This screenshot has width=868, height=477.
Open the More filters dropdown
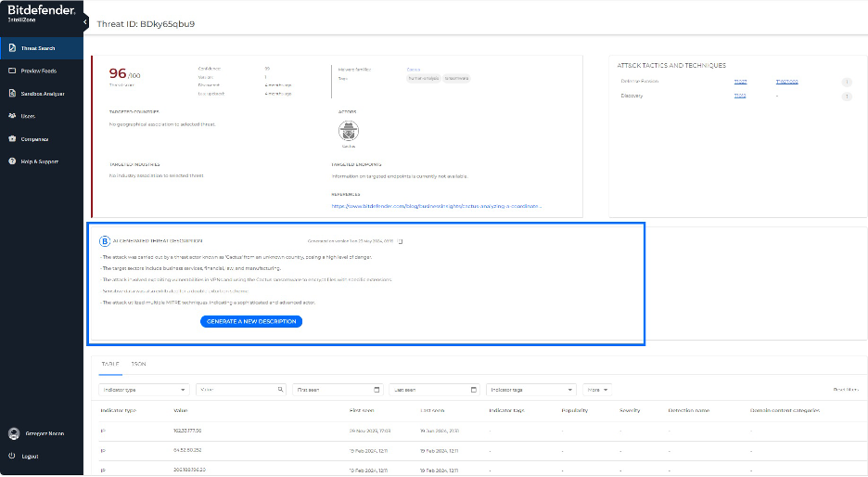[596, 390]
